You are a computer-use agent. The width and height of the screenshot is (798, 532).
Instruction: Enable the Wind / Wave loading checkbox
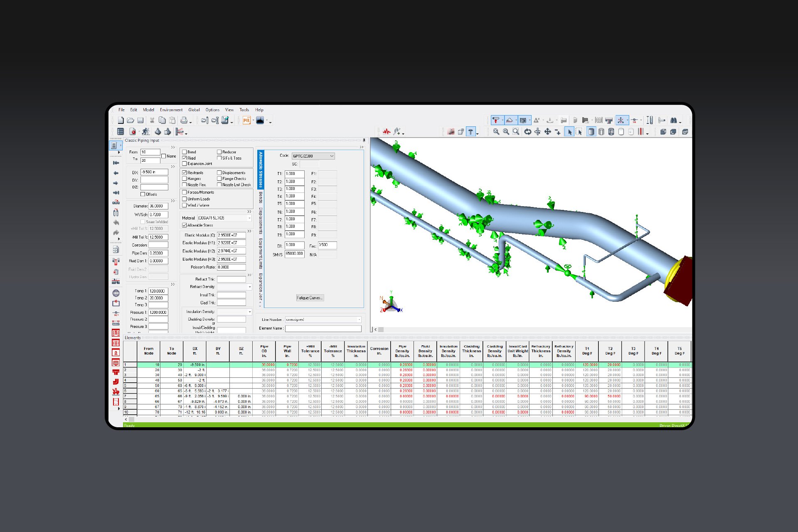[184, 205]
